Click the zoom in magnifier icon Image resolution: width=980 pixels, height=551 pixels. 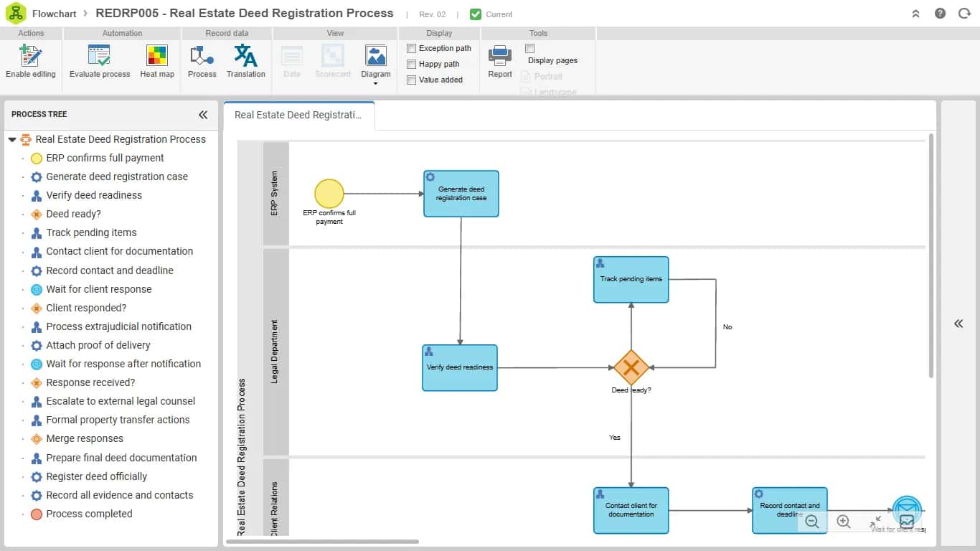844,522
